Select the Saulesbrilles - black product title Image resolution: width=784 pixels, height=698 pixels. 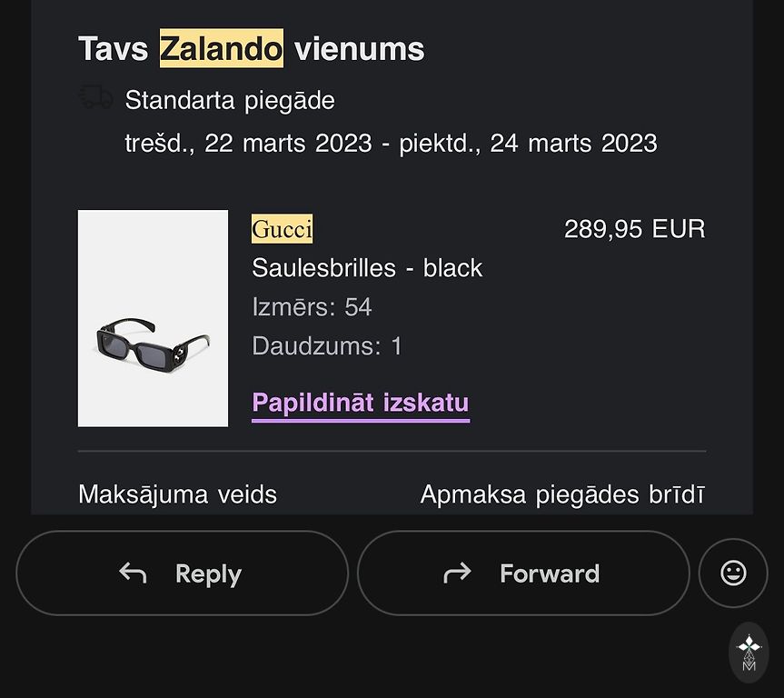coord(367,268)
